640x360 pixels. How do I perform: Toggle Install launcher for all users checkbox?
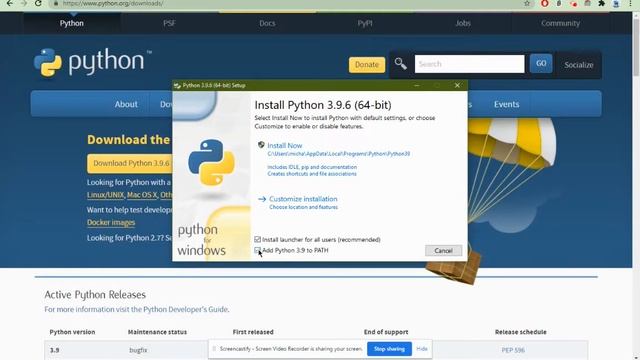258,240
